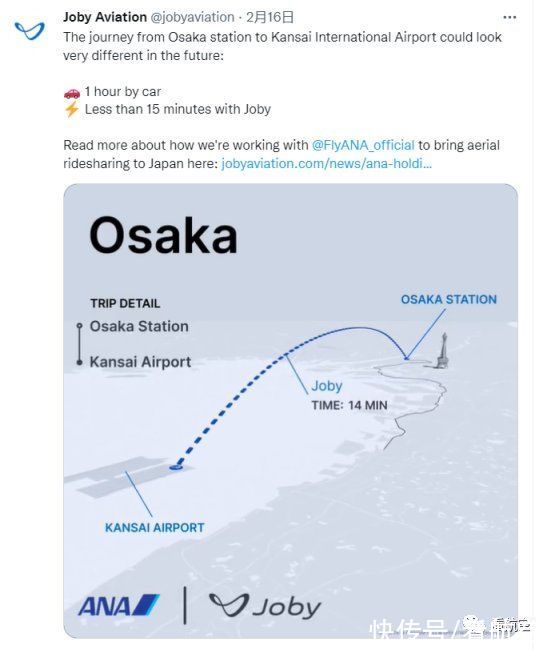Click the Osaka Station trip detail entry

point(139,326)
